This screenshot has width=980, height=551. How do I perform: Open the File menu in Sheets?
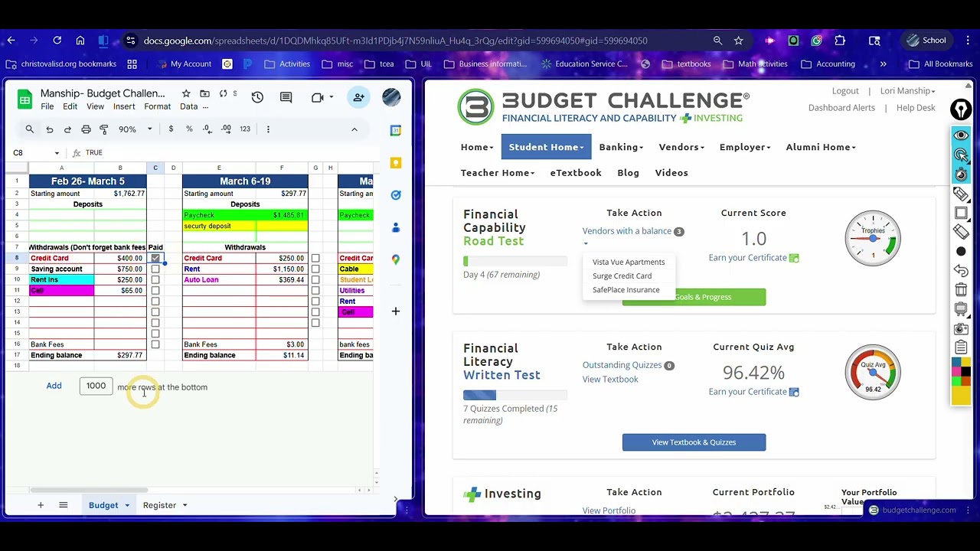(x=47, y=106)
